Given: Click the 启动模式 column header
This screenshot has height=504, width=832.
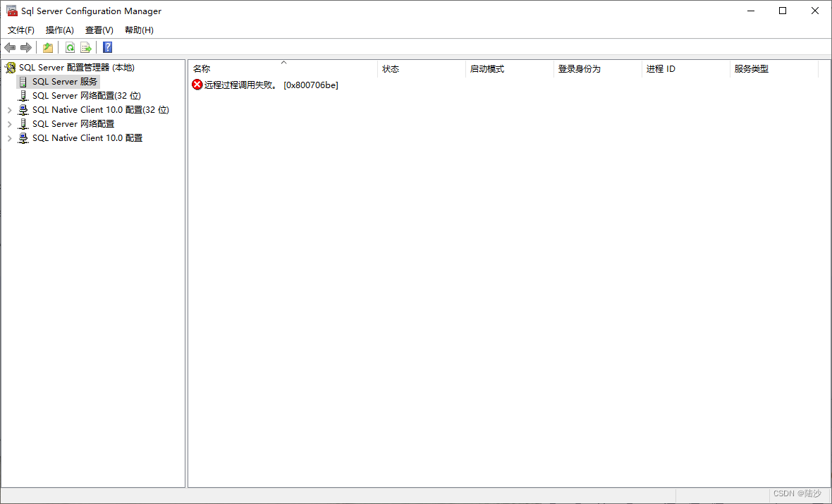Looking at the screenshot, I should 487,69.
